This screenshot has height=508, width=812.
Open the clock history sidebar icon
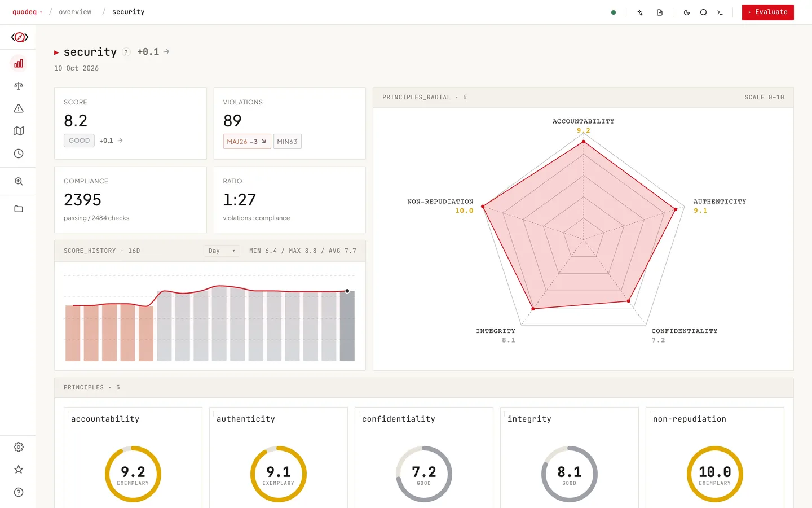(x=19, y=154)
